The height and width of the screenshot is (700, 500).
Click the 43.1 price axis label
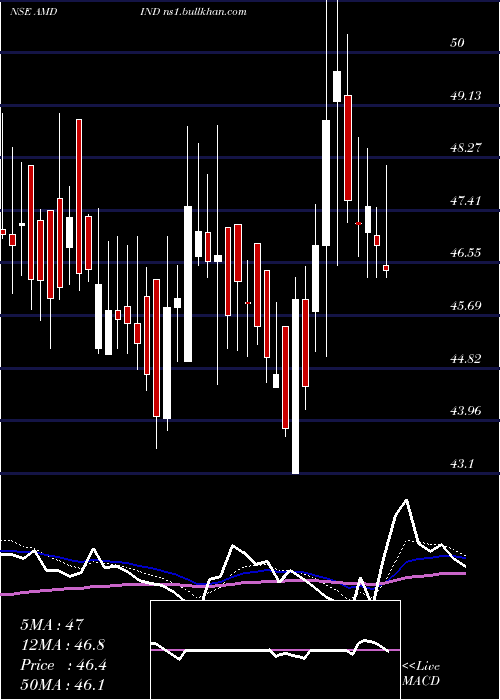coord(462,463)
